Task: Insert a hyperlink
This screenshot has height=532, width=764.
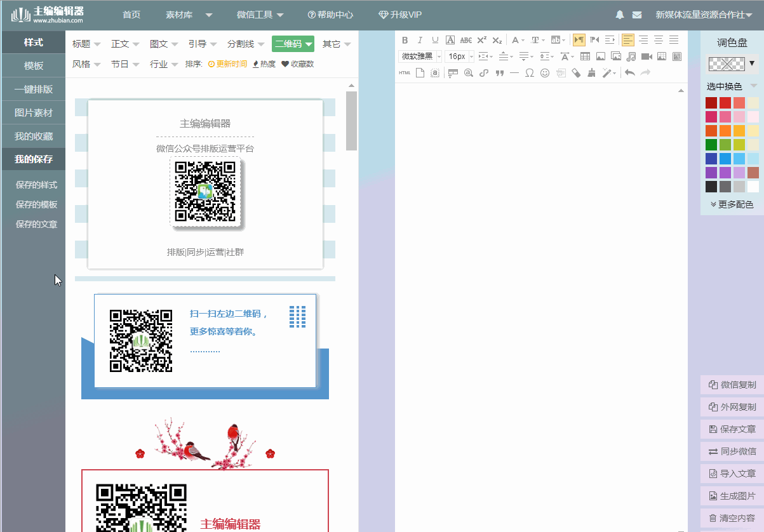Action: point(484,73)
